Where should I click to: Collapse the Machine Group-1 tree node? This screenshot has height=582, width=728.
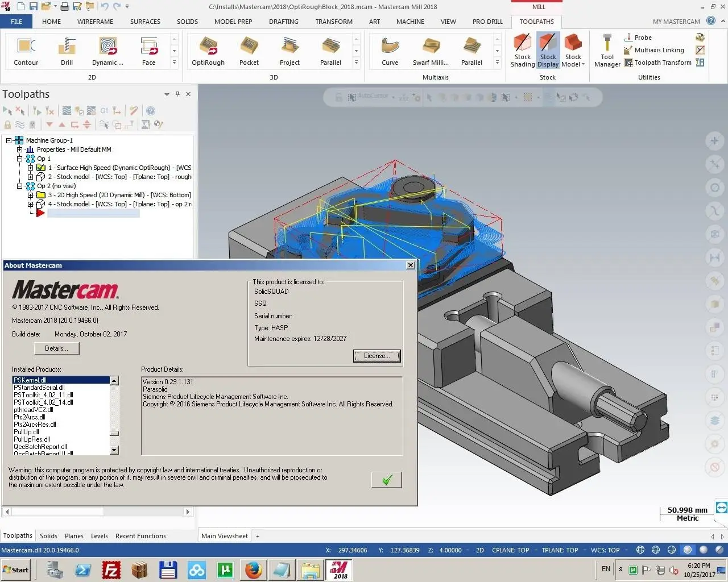9,140
